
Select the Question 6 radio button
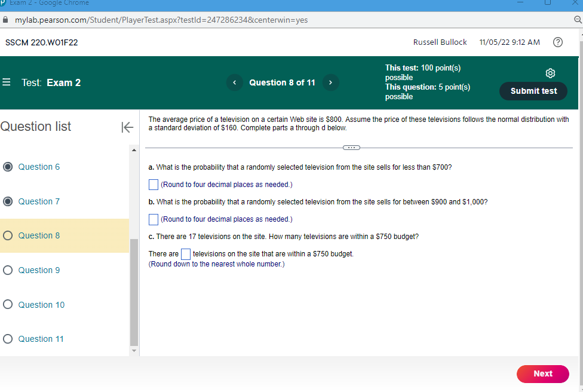coord(8,167)
